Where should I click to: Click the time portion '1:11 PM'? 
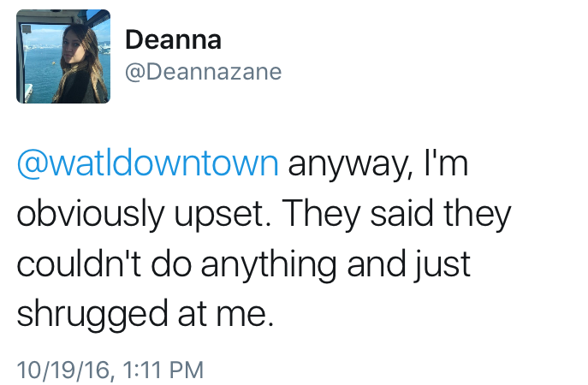tap(162, 370)
